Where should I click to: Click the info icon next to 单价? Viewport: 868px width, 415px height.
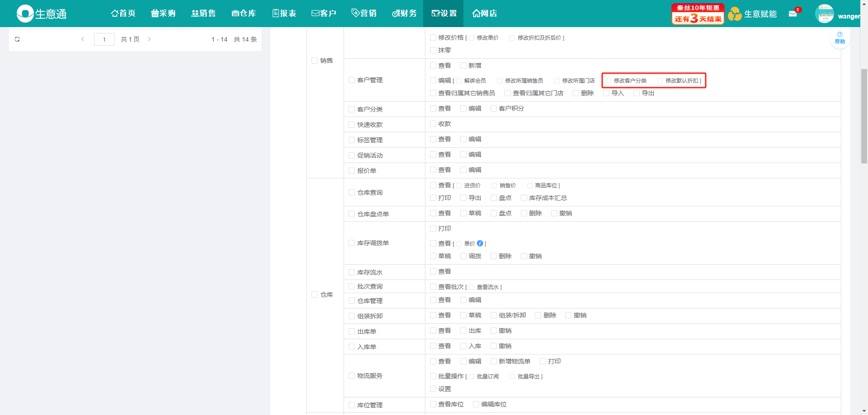tap(480, 243)
